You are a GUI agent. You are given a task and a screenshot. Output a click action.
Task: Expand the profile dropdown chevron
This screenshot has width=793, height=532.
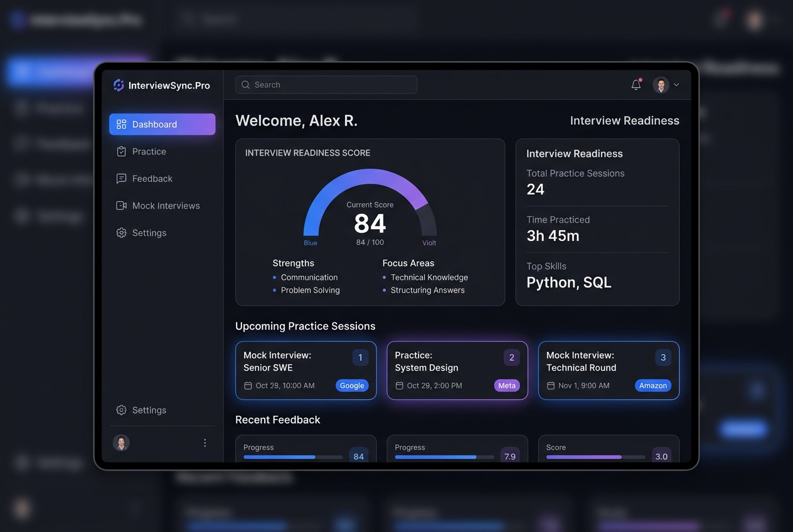pos(676,85)
